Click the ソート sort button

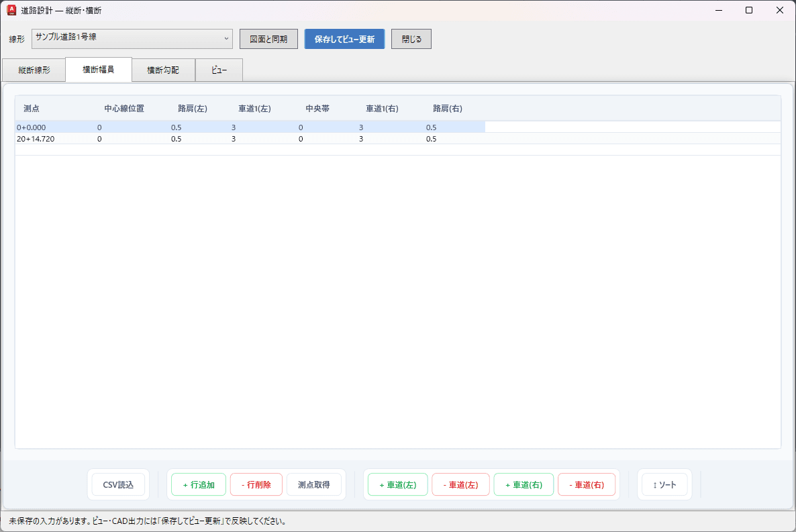pos(664,485)
